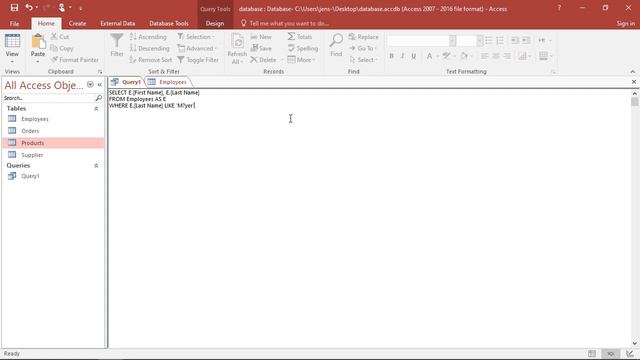The image size is (640, 360).
Task: Close the Query1 document with X
Action: pyautogui.click(x=634, y=82)
